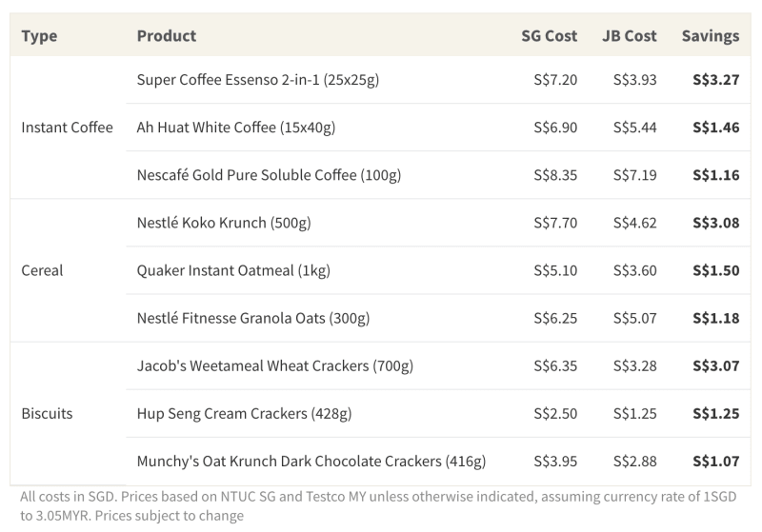Screen dimensions: 762x532
Task: Select the Quaker Instant Oatmeal product
Action: [233, 270]
